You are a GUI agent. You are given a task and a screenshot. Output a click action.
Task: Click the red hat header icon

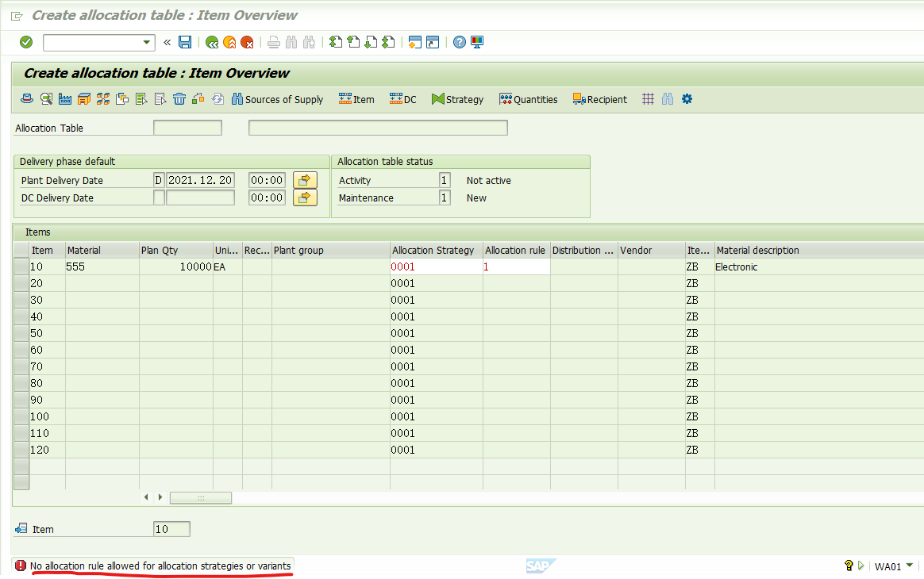point(26,99)
